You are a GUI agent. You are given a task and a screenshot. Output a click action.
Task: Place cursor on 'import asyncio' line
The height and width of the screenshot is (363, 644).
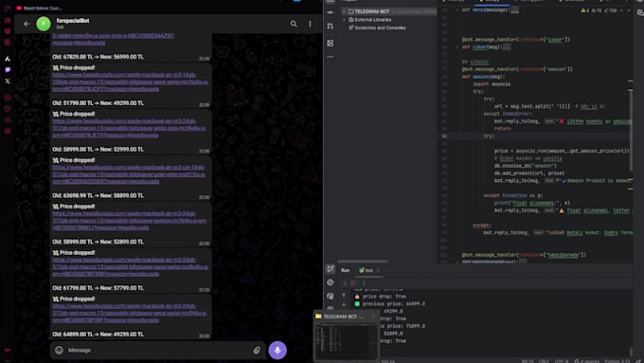(492, 83)
